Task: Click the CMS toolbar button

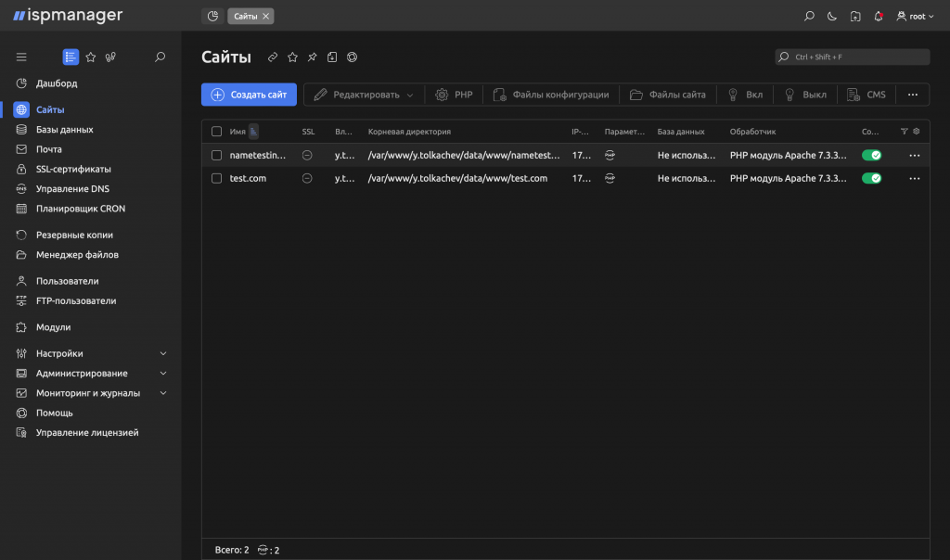Action: click(x=867, y=95)
